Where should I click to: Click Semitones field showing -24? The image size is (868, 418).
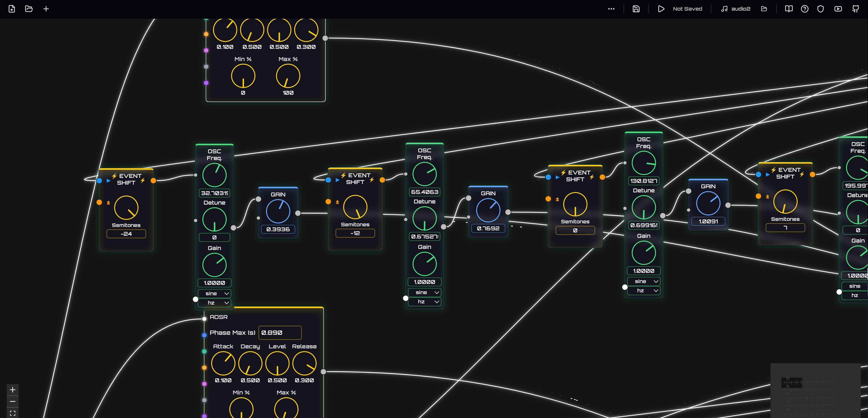point(126,234)
